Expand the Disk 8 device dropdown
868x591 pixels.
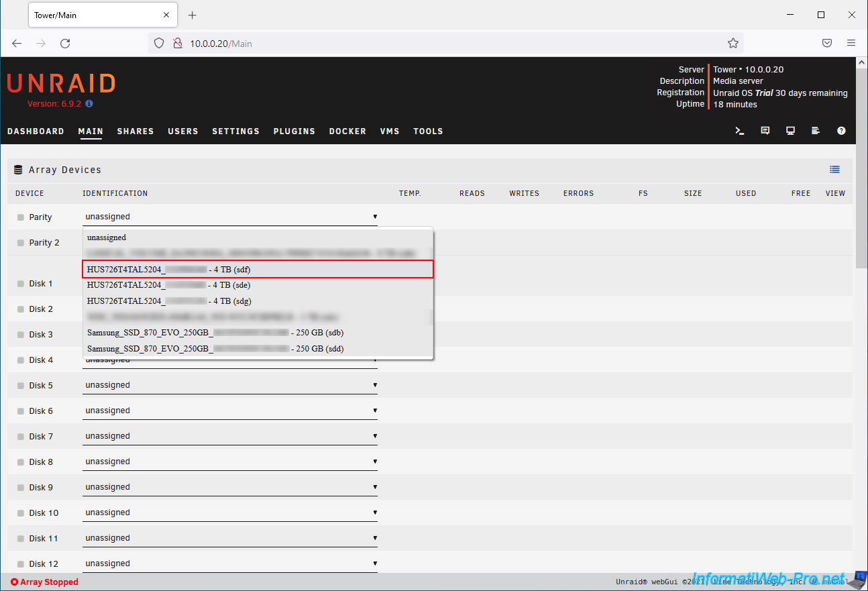click(x=229, y=462)
